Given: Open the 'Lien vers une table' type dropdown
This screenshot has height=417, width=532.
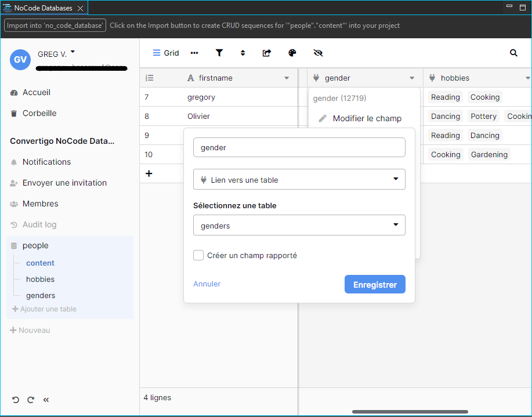Looking at the screenshot, I should 299,180.
